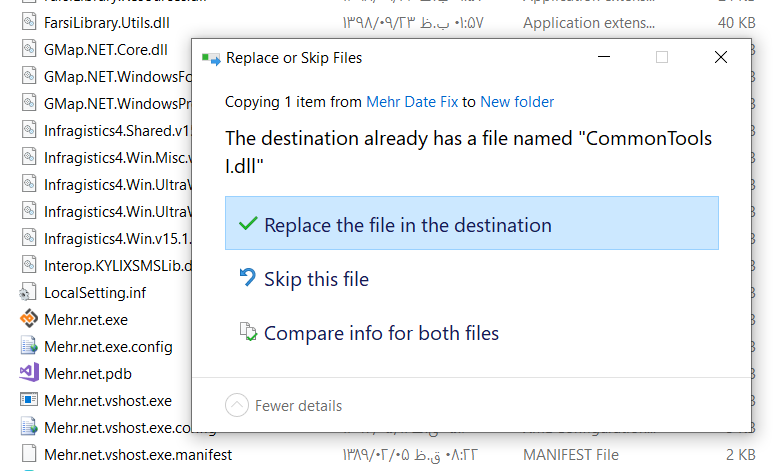Viewport: 781px width, 471px height.
Task: Select Compare info for both files
Action: (x=381, y=333)
